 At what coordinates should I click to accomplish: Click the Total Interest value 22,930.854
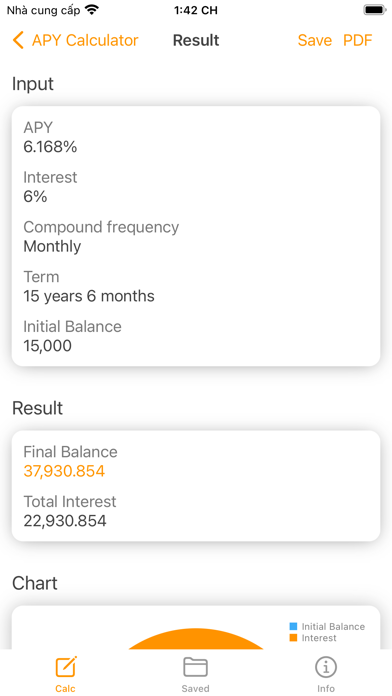(65, 521)
